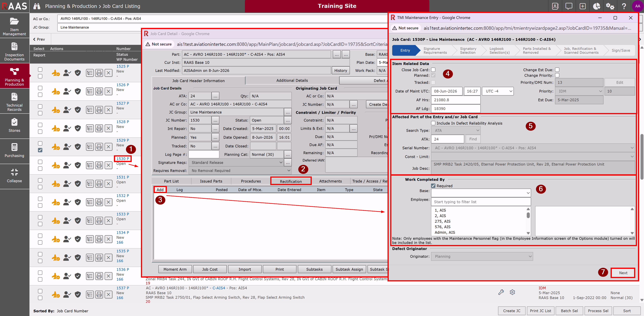This screenshot has height=316, width=644.
Task: Click Next in TMI Maintenance Entry
Action: (x=623, y=273)
